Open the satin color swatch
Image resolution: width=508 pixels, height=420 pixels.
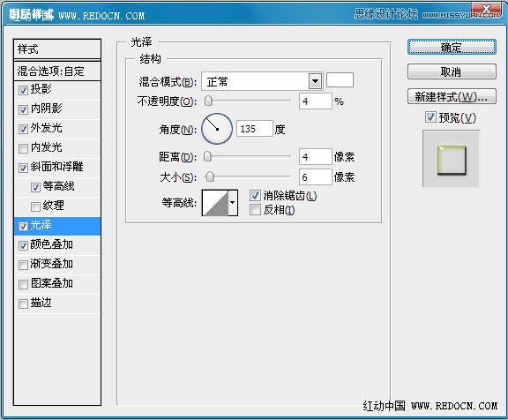[x=340, y=80]
